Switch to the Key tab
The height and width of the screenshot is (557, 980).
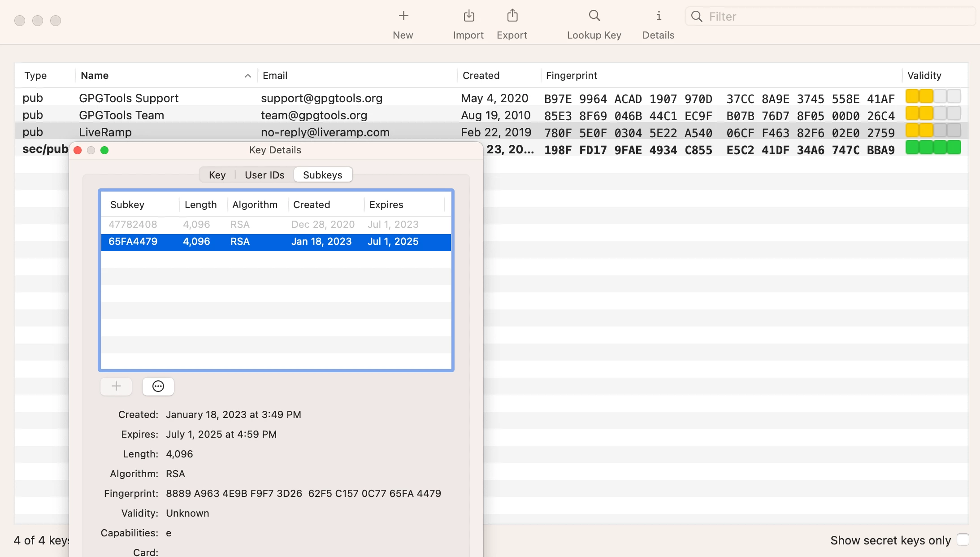(x=217, y=175)
